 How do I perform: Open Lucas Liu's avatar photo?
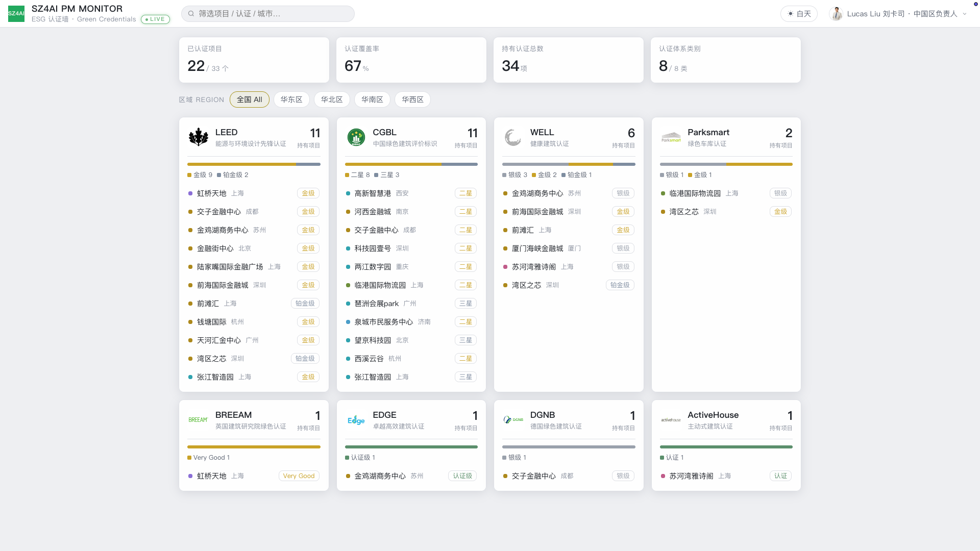point(836,14)
